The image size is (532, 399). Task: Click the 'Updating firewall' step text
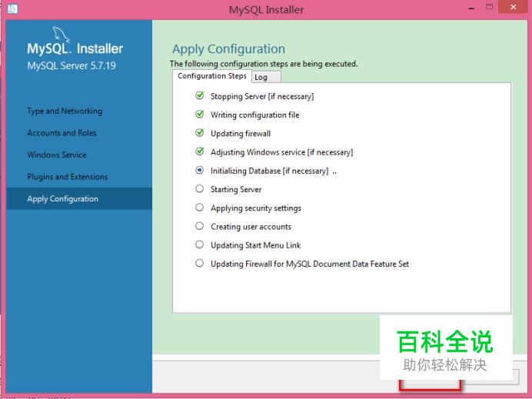coord(241,134)
